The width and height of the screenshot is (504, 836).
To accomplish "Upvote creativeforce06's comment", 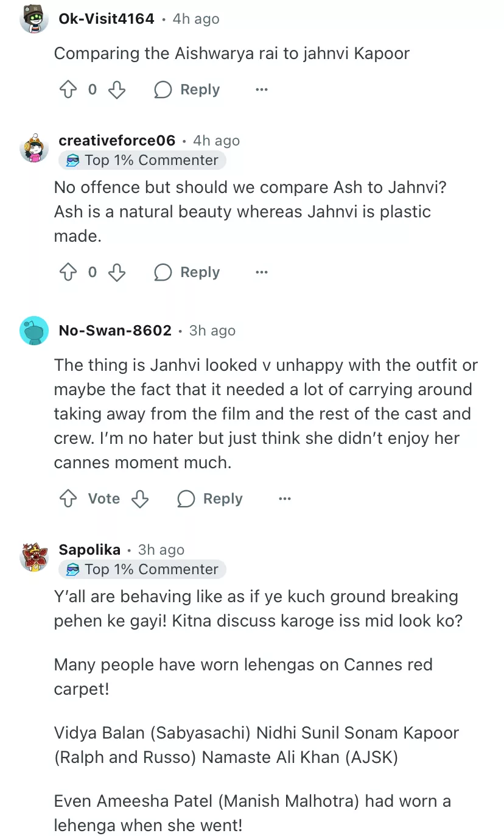I will pyautogui.click(x=68, y=272).
